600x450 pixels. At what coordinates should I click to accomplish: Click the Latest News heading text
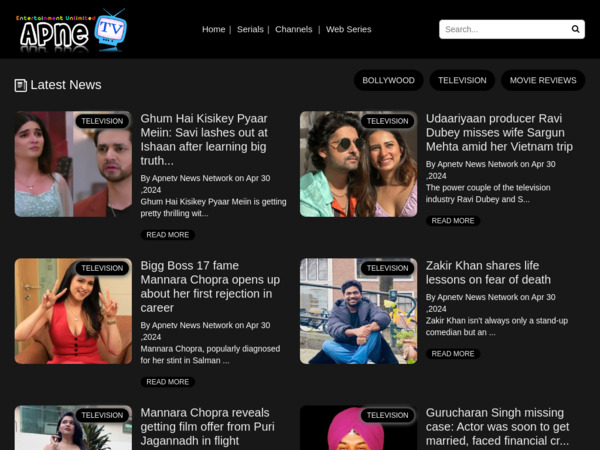click(x=66, y=85)
